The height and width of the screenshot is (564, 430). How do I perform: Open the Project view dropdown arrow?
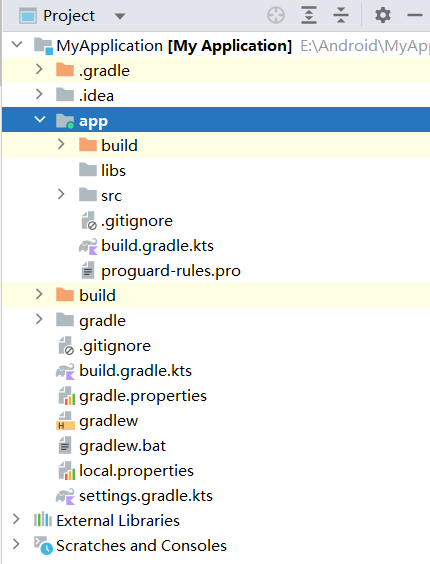119,16
